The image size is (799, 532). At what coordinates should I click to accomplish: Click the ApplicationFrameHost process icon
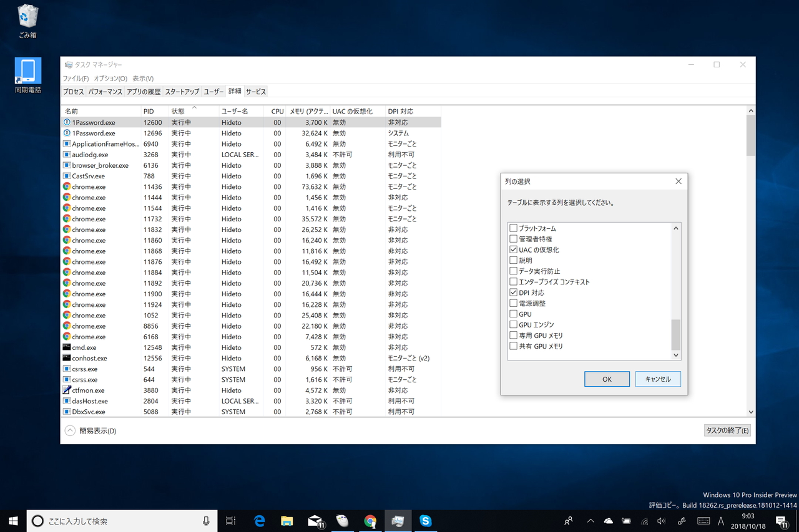point(67,144)
